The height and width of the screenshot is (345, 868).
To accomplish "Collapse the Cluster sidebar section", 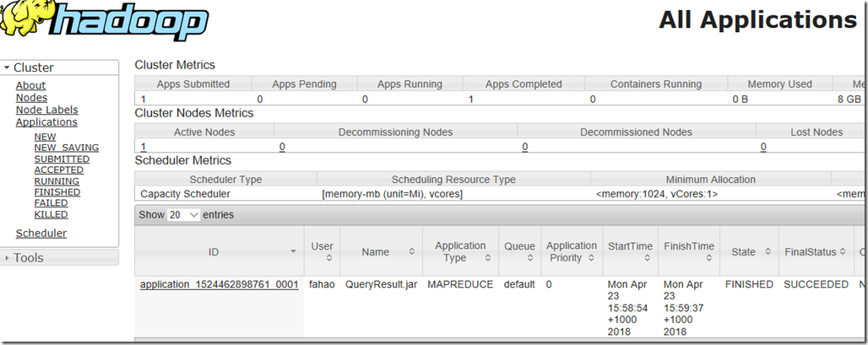I will click(59, 67).
